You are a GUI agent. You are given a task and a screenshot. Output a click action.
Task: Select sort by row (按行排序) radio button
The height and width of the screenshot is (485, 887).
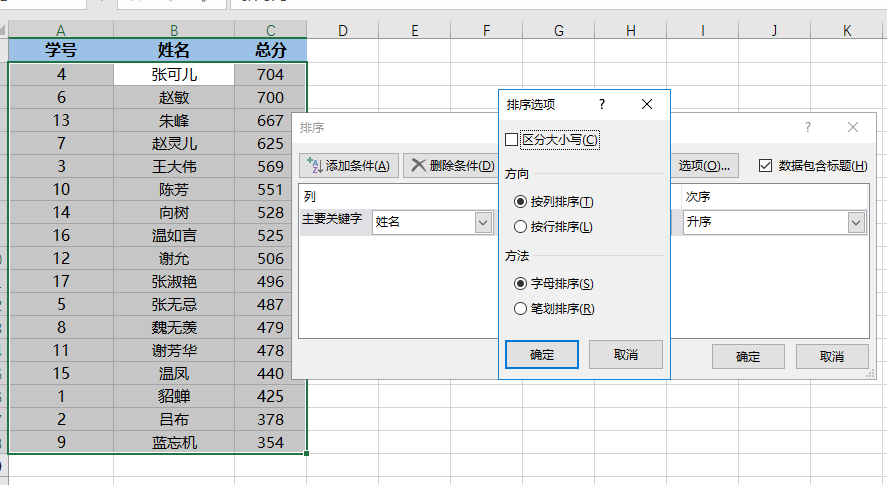[x=520, y=227]
